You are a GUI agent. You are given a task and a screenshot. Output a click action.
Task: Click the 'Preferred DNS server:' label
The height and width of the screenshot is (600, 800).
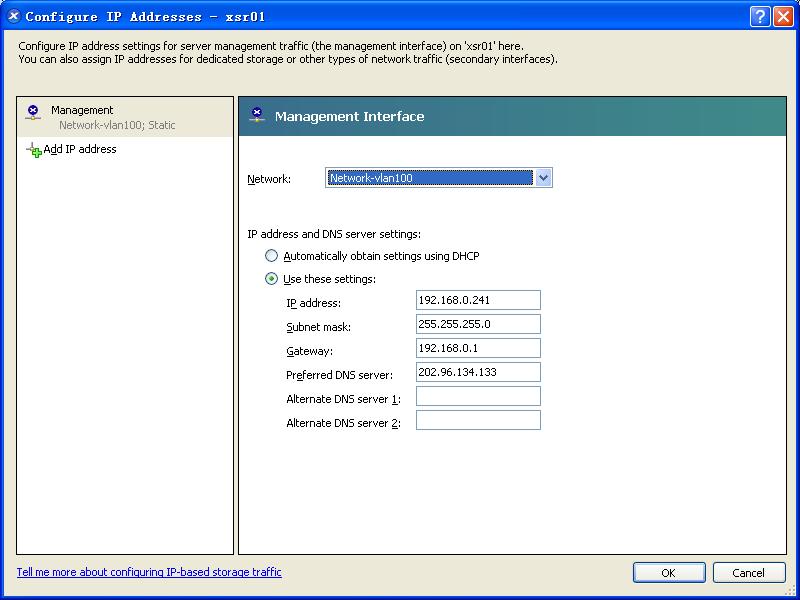(339, 375)
